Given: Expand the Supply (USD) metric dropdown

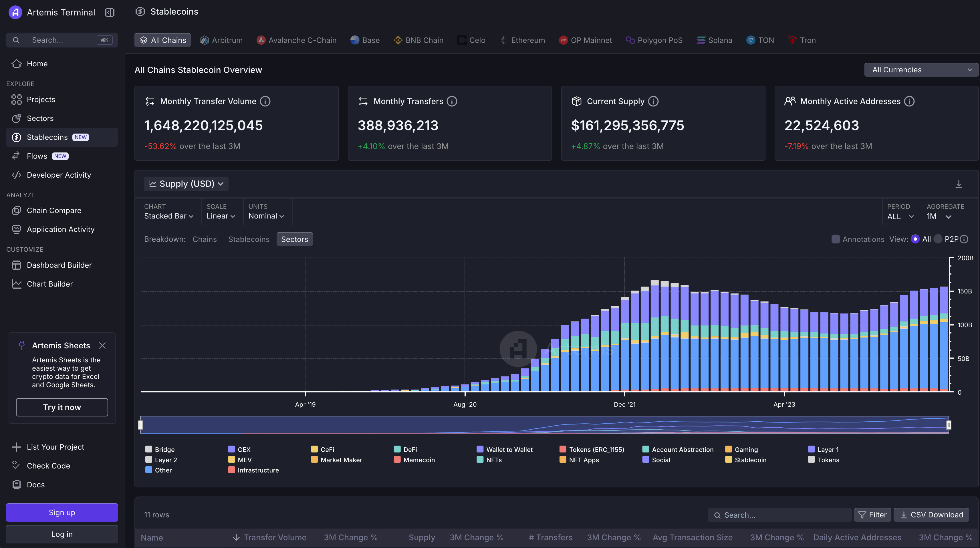Looking at the screenshot, I should click(186, 184).
